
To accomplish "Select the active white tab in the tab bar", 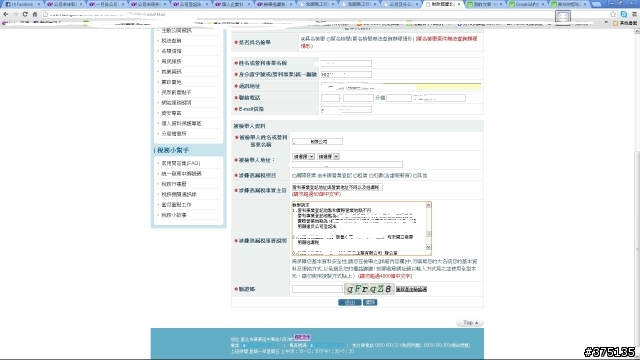I will coord(443,4).
